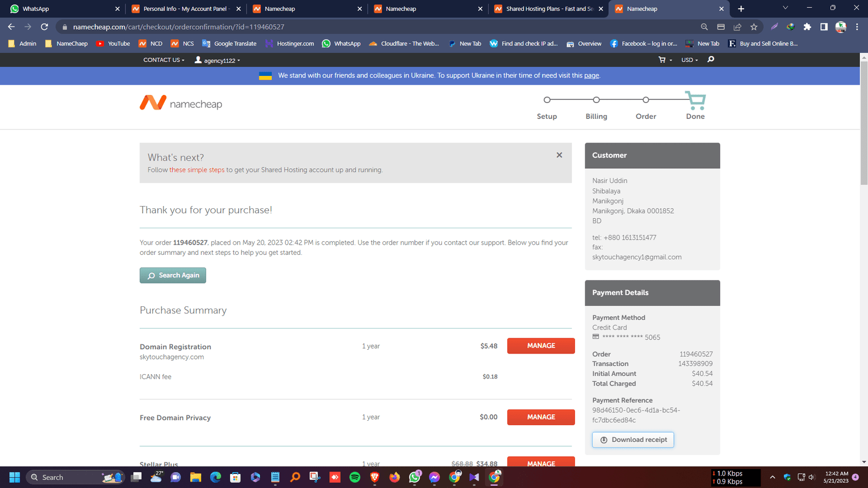Click the Search Again button

[x=173, y=275]
